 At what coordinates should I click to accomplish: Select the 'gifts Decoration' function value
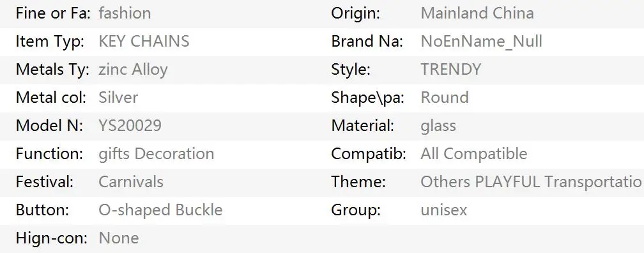(156, 153)
